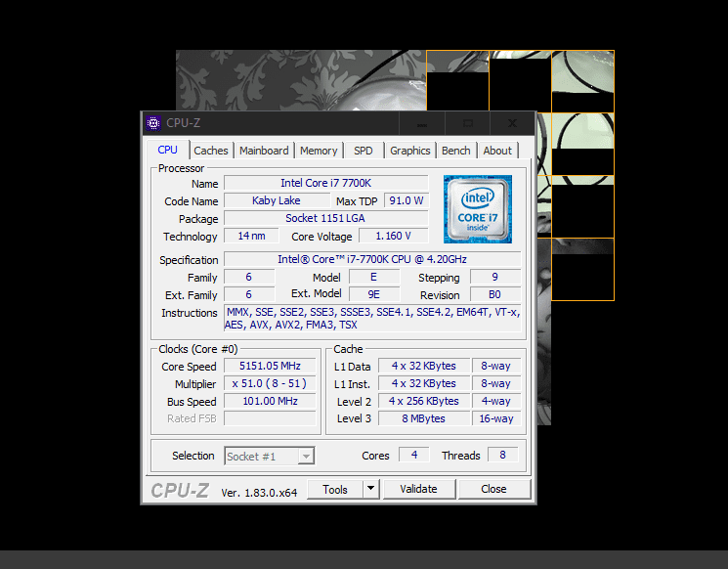Click the Level 2 4 x 256 KBytes value

click(424, 401)
